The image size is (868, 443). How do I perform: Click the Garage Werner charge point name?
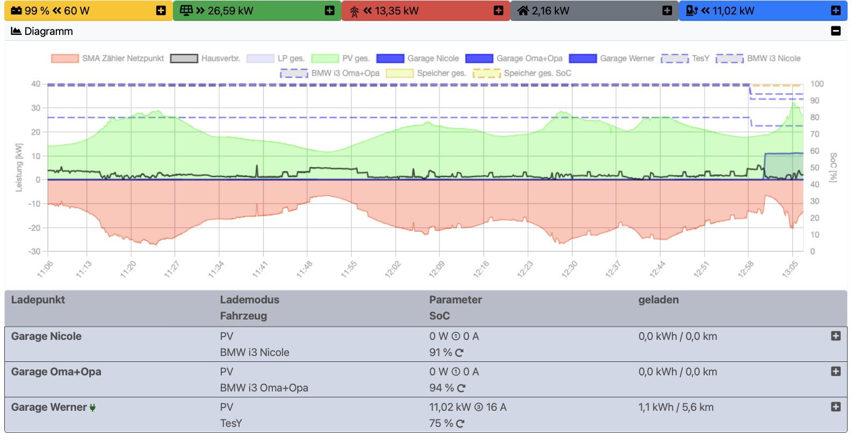49,408
